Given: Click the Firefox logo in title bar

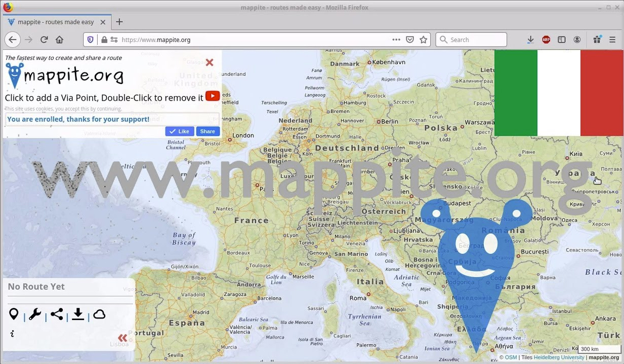Looking at the screenshot, I should tap(8, 7).
